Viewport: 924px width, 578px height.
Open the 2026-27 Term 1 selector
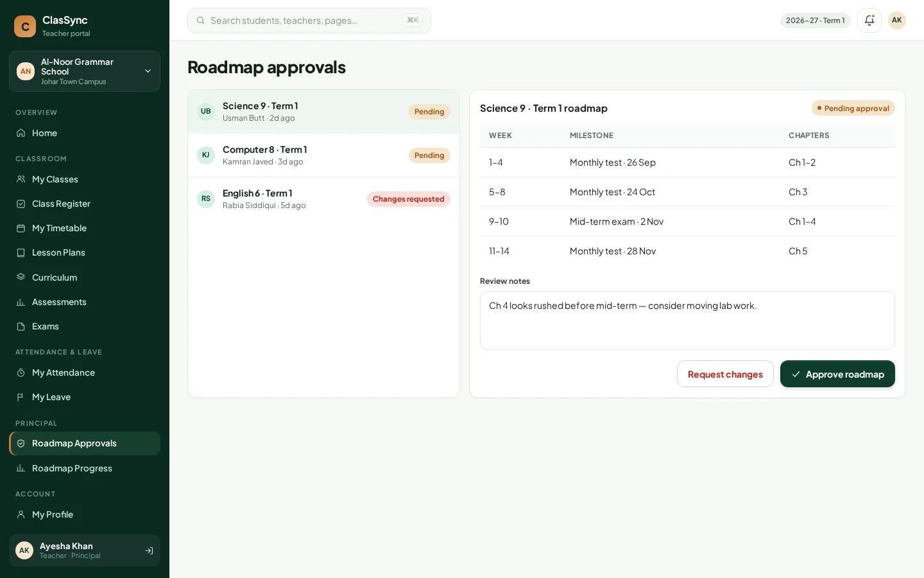click(815, 21)
